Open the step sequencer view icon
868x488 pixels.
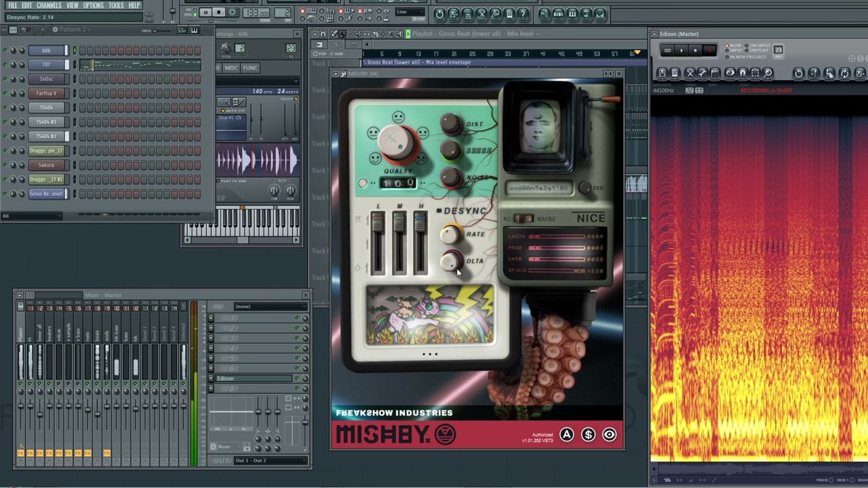pyautogui.click(x=558, y=14)
